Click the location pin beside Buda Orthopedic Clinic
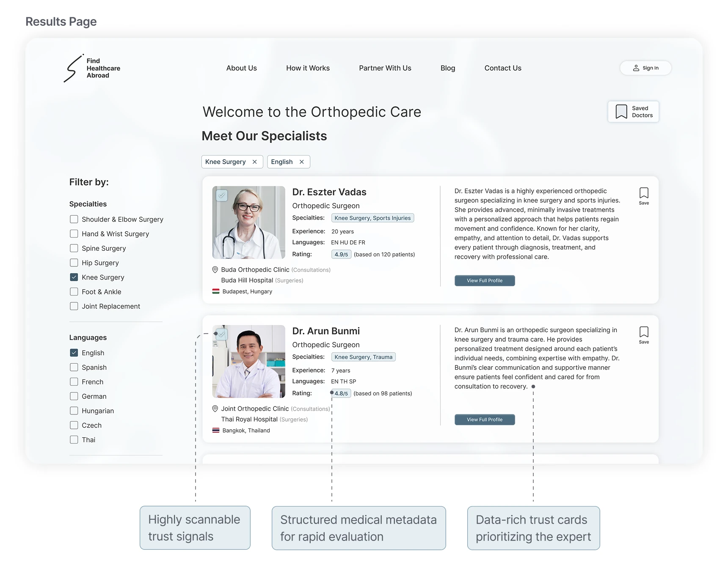728x565 pixels. click(215, 270)
